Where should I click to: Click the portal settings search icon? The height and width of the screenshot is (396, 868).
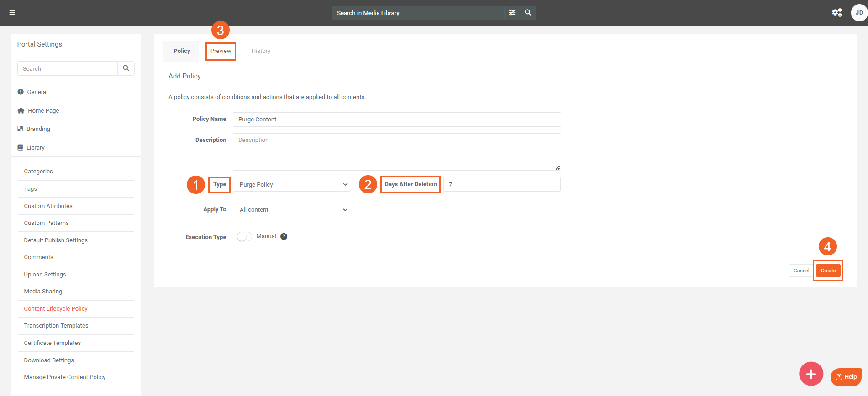point(126,68)
